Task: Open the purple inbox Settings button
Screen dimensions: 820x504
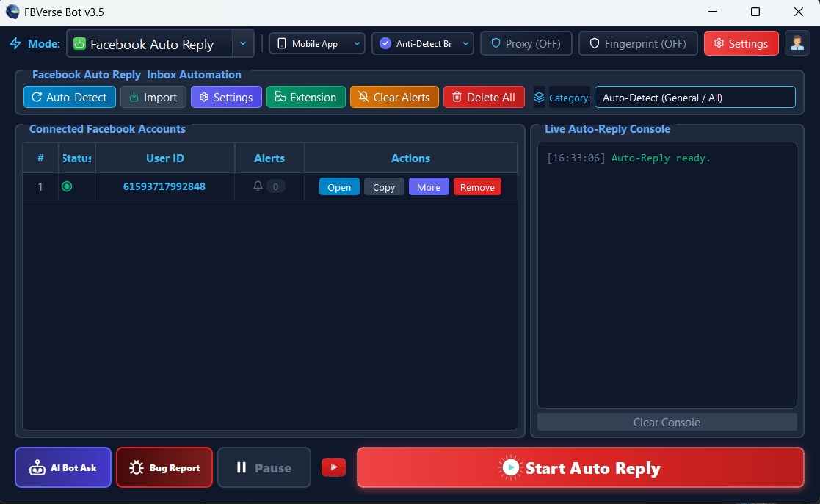Action: click(x=226, y=98)
